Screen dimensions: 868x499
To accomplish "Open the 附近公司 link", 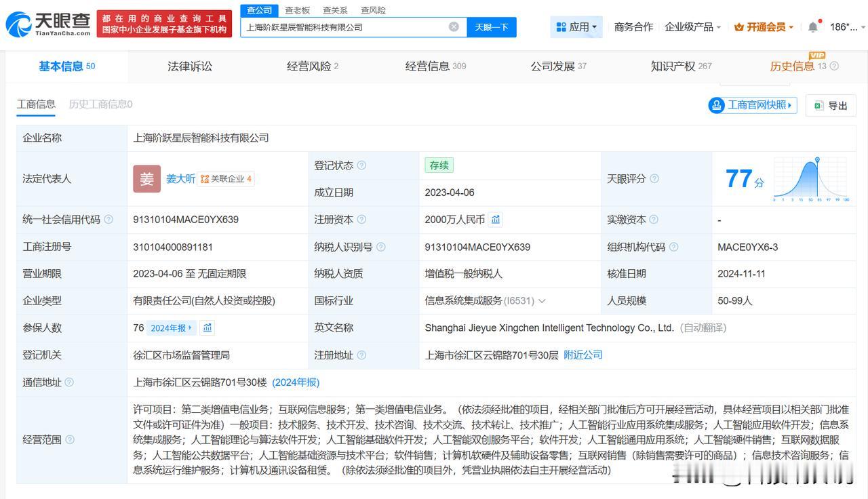I will click(583, 355).
